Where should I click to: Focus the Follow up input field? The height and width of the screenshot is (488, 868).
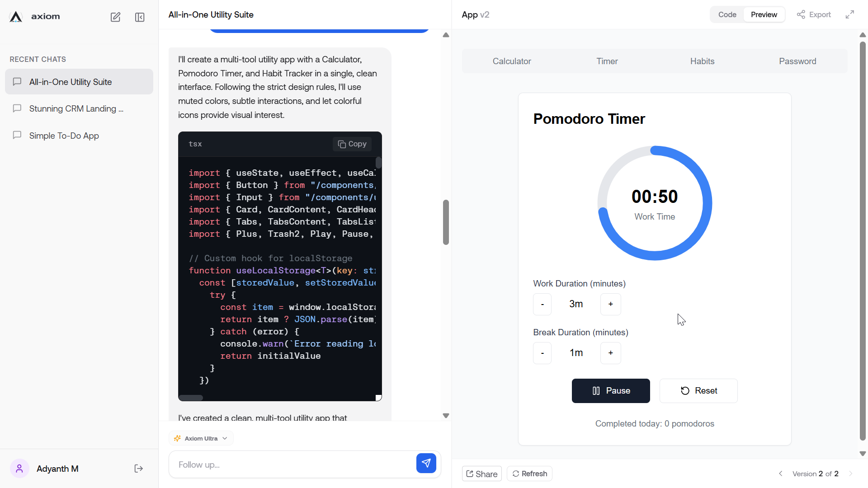coord(292,465)
